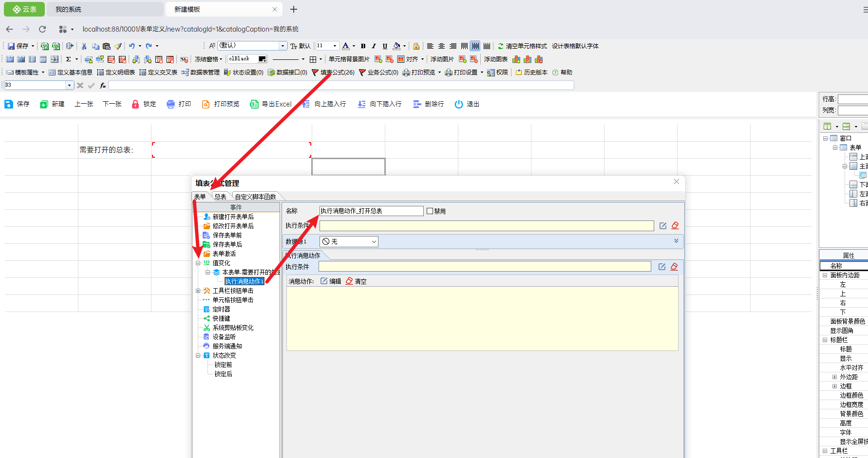Open the font size dropdown
Screen dimensions: 868x458
pos(335,46)
